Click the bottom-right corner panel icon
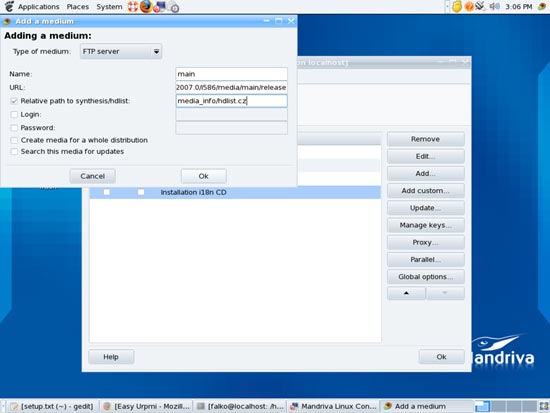The height and width of the screenshot is (413, 550). pyautogui.click(x=544, y=406)
